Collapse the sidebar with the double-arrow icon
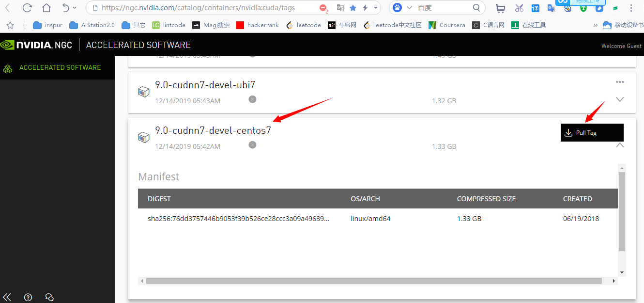 click(x=7, y=297)
